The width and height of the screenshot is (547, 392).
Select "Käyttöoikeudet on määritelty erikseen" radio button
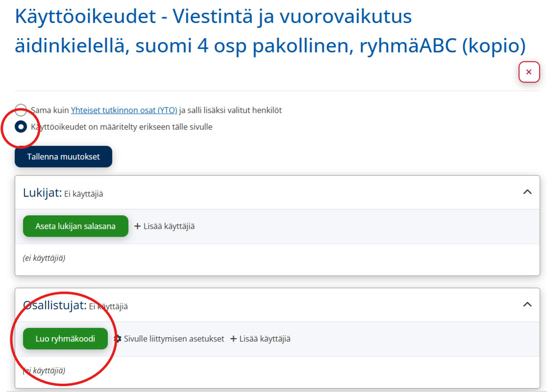21,127
